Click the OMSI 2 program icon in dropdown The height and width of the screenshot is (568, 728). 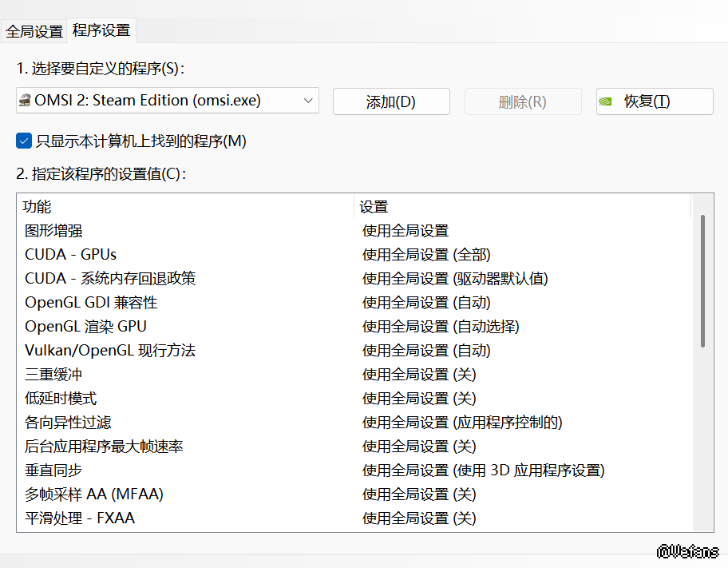(25, 101)
